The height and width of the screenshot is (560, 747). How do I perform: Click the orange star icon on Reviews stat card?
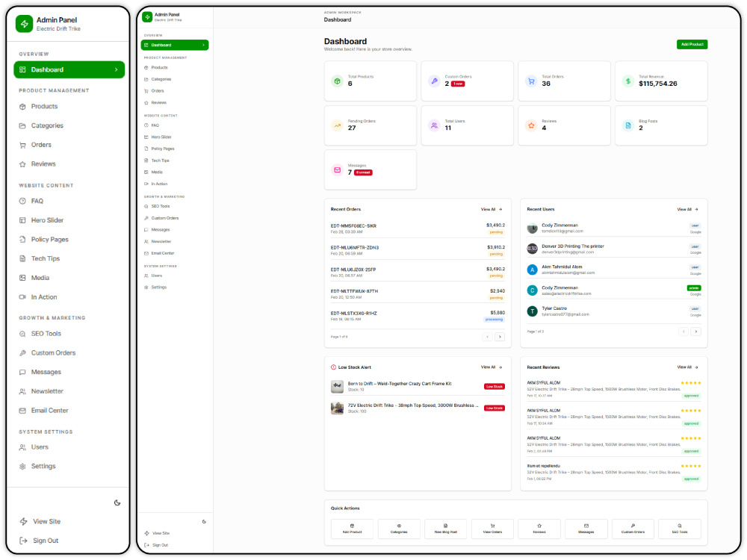click(531, 125)
